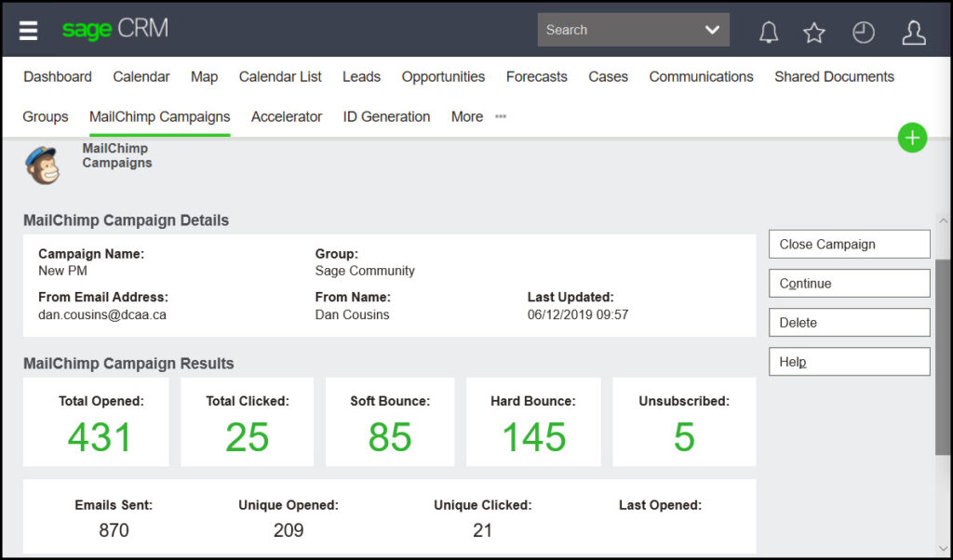Open favorites star icon
The image size is (953, 560).
pos(814,33)
